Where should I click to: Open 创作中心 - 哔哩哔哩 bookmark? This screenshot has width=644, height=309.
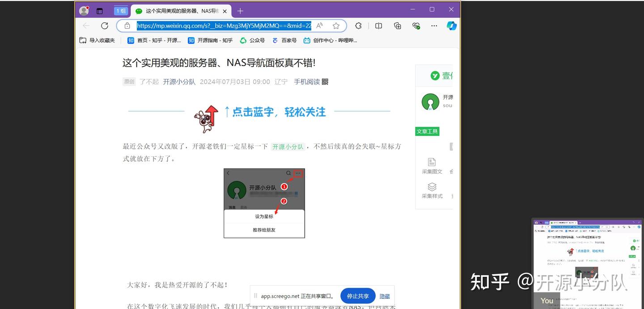[330, 40]
